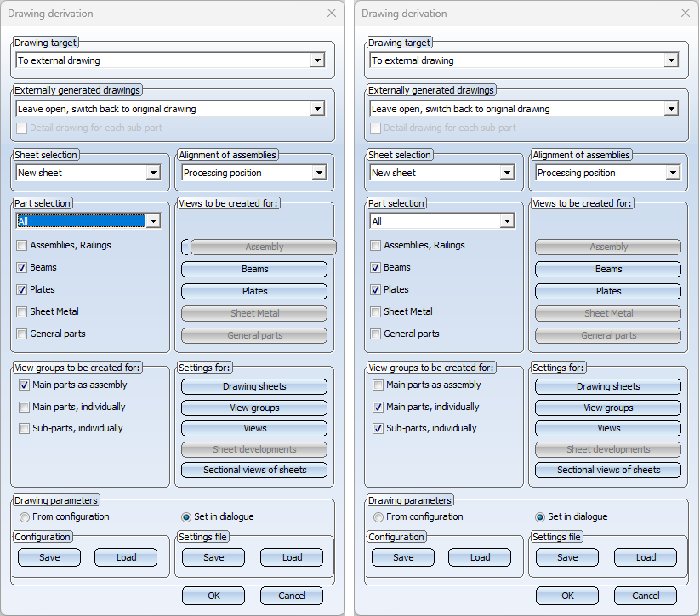Click Cancel in left dialog
The width and height of the screenshot is (700, 616).
click(292, 596)
